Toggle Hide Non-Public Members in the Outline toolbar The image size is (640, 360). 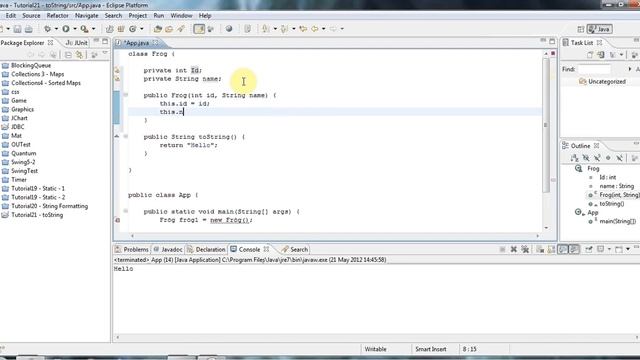608,158
